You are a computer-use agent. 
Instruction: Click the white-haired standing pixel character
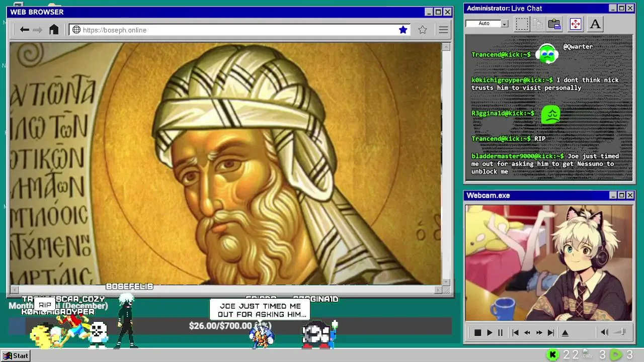(x=126, y=321)
